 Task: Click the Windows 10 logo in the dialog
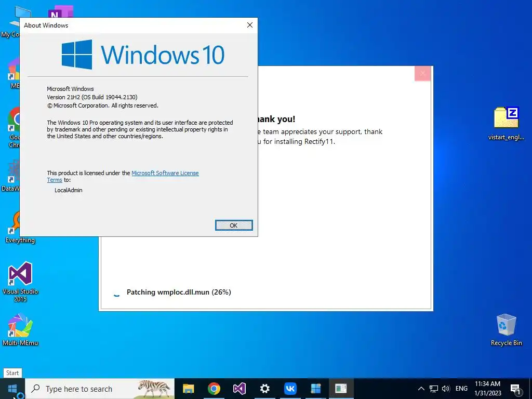tap(143, 54)
